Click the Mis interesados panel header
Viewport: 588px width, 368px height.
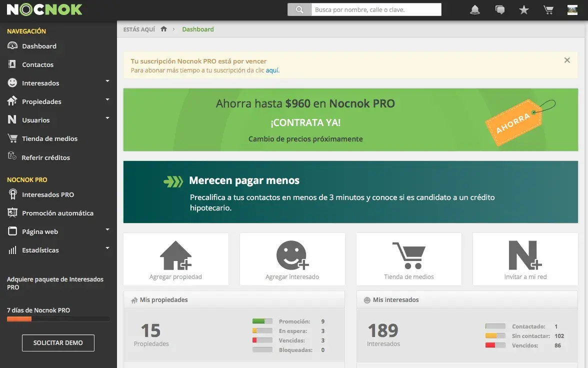pyautogui.click(x=467, y=299)
